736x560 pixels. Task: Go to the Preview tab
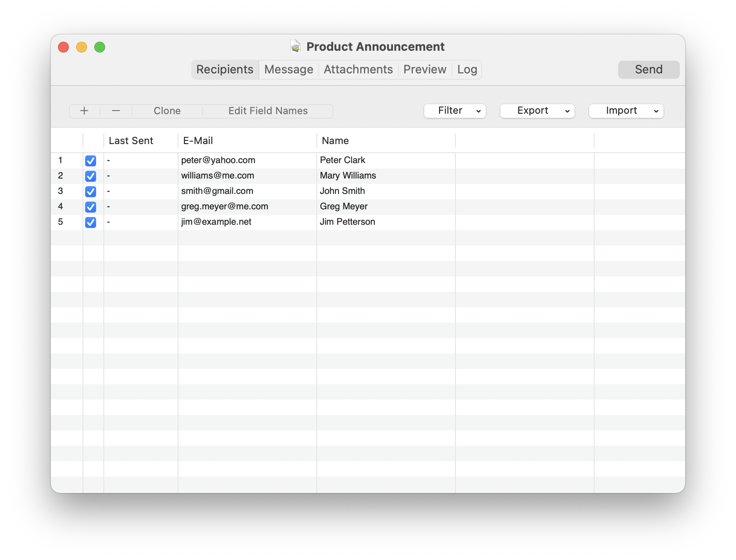click(x=425, y=70)
